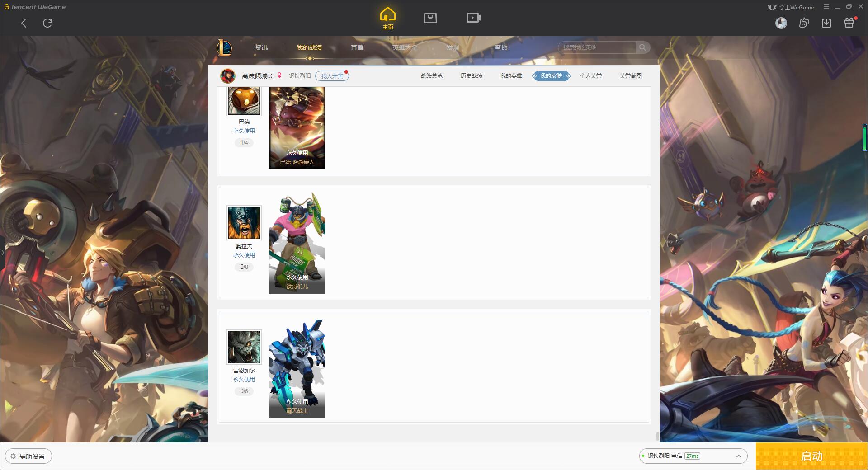The width and height of the screenshot is (868, 470).
Task: Switch to the 发现 tab
Action: coord(453,47)
